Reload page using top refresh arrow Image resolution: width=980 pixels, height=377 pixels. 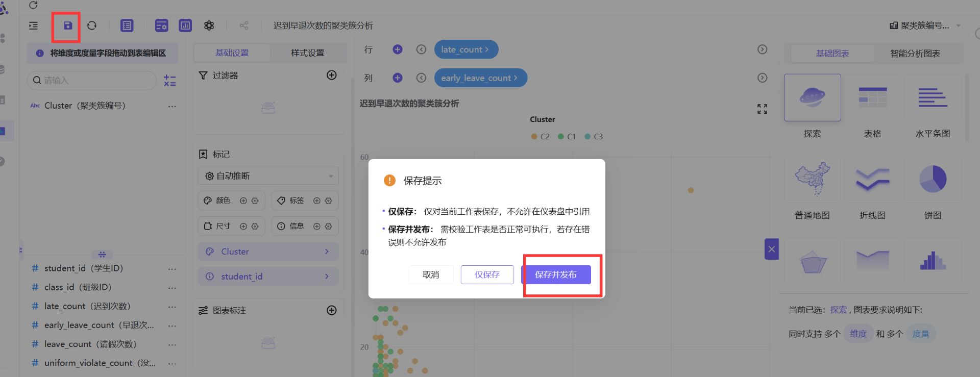(33, 5)
